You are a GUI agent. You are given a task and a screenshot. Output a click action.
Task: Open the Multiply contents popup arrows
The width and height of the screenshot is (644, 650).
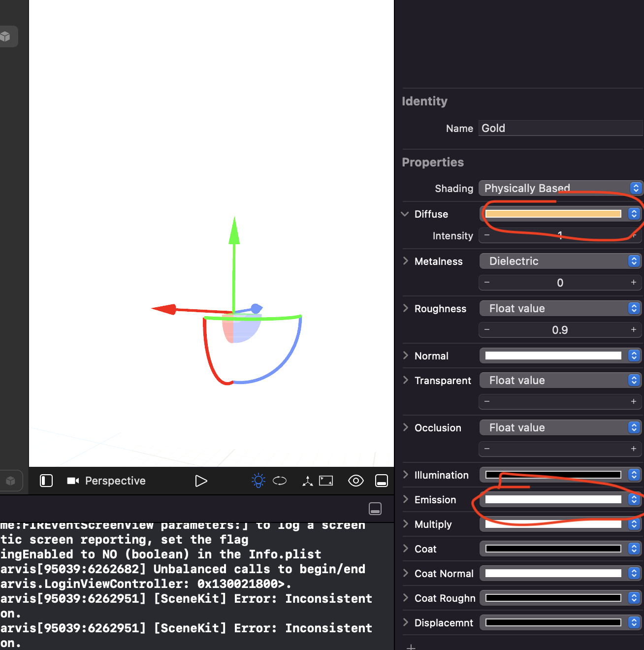[x=634, y=524]
